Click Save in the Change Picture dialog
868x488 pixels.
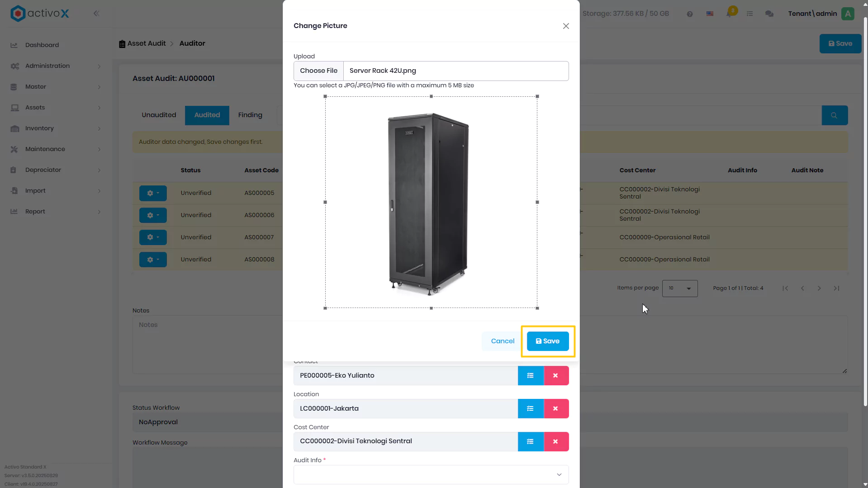click(547, 341)
